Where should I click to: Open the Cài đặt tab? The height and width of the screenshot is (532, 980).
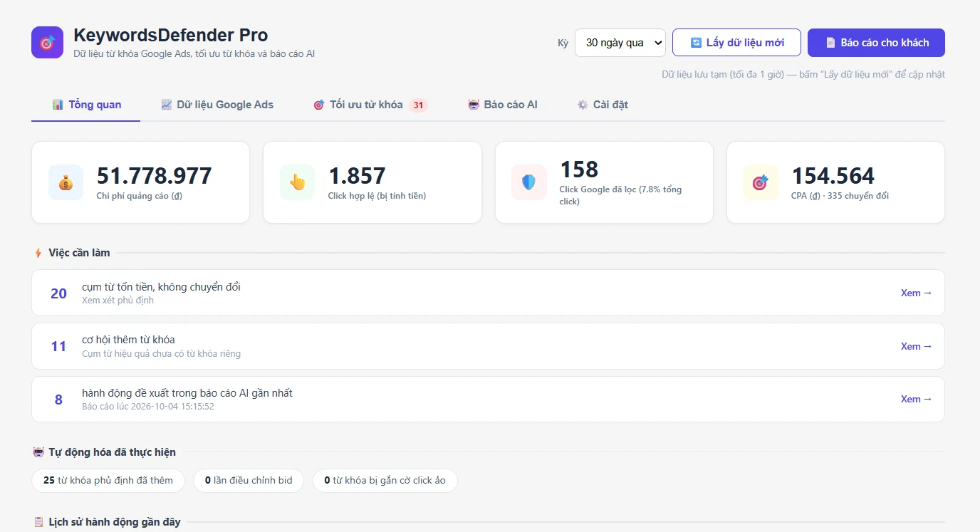coord(603,105)
